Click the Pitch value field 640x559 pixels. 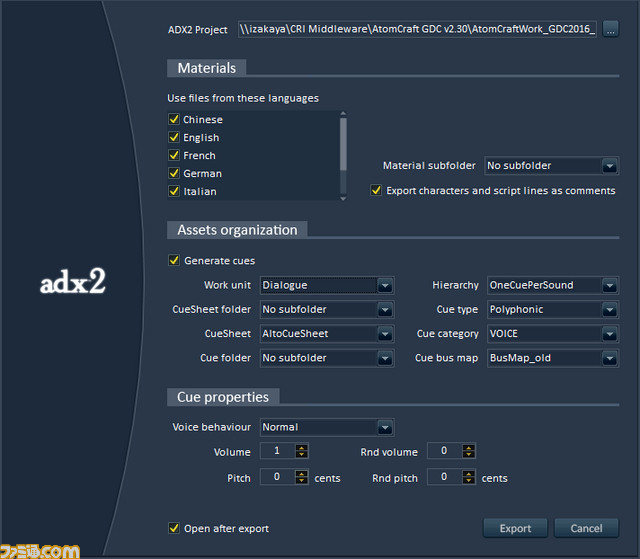point(278,477)
